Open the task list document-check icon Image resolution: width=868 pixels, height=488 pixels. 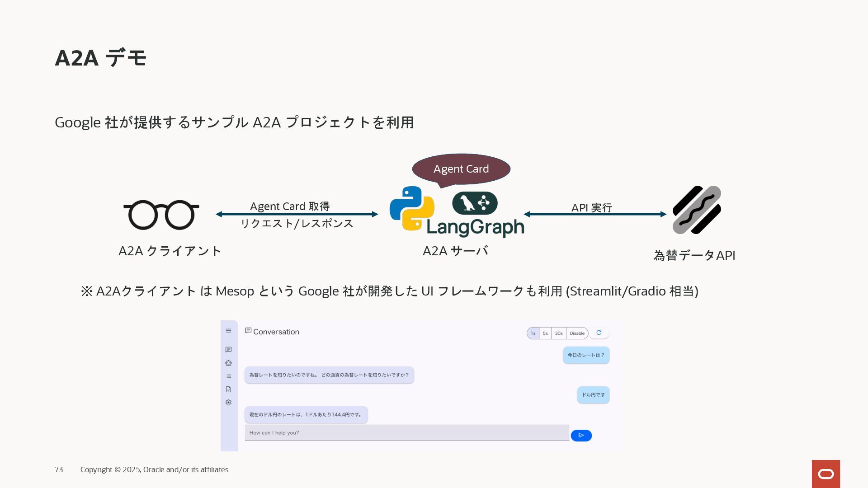(228, 389)
